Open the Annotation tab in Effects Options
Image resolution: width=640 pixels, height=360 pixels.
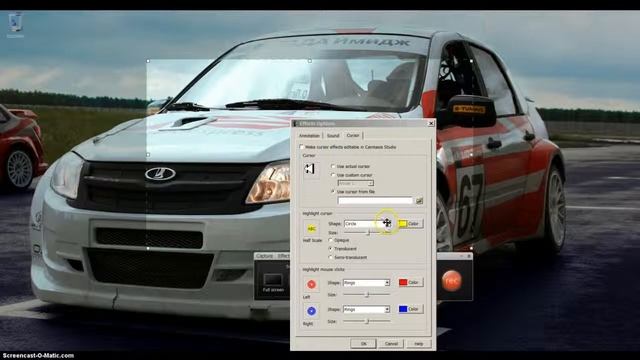309,136
